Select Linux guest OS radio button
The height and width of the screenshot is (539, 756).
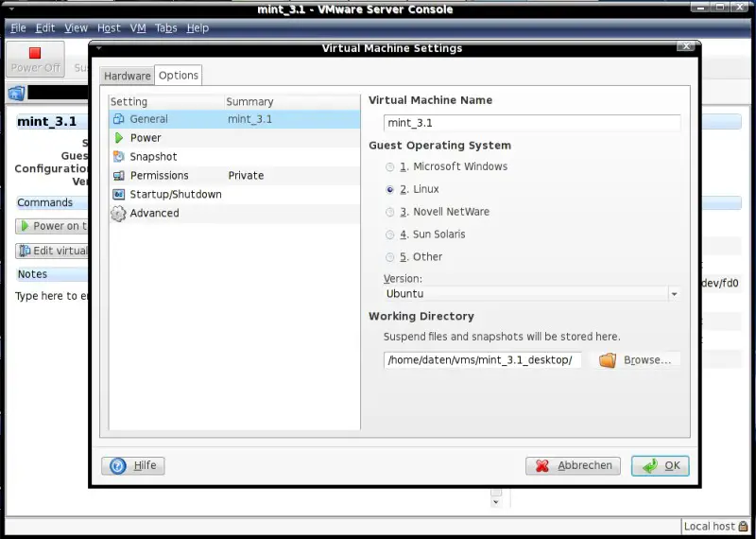(389, 190)
